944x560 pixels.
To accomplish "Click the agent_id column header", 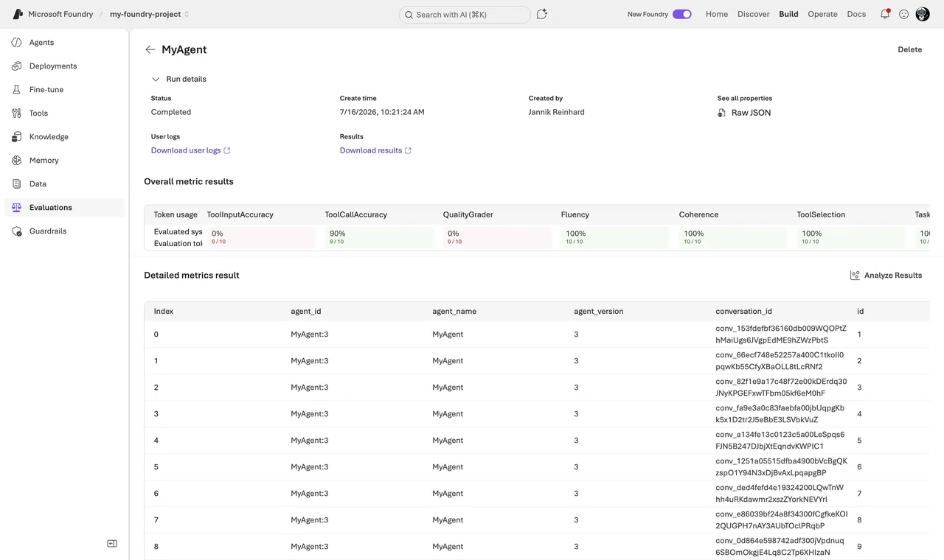I will 306,312.
